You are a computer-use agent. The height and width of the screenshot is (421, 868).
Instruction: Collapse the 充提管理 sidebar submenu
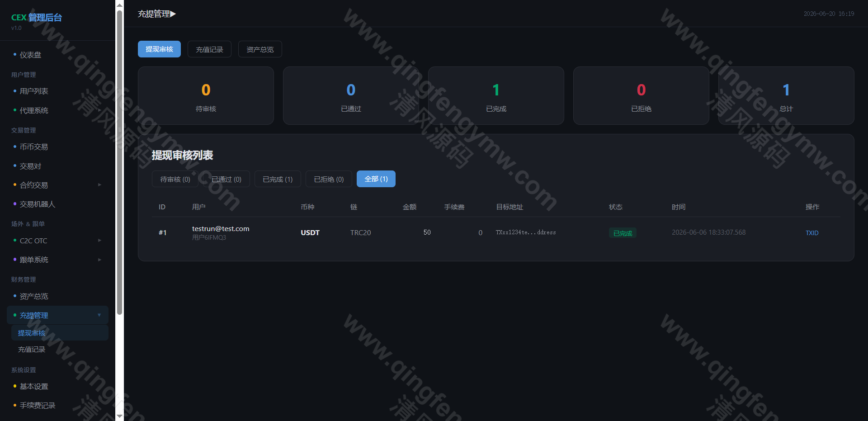tap(99, 315)
